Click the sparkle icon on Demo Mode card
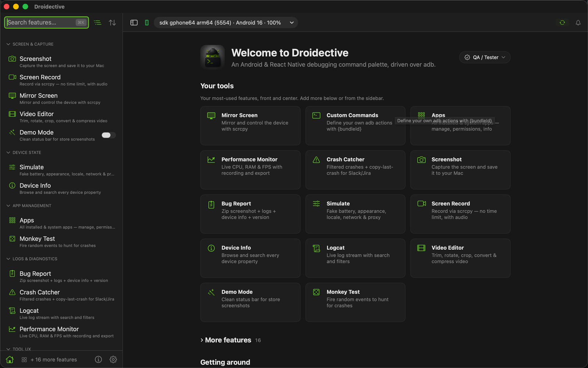Screen dimensions: 588x368 click(211, 292)
